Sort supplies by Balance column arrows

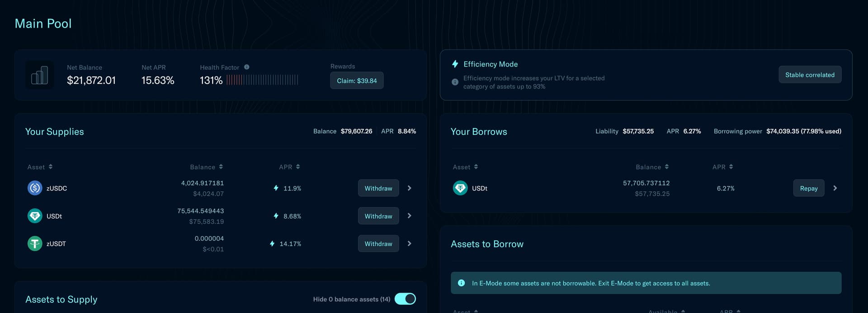221,167
